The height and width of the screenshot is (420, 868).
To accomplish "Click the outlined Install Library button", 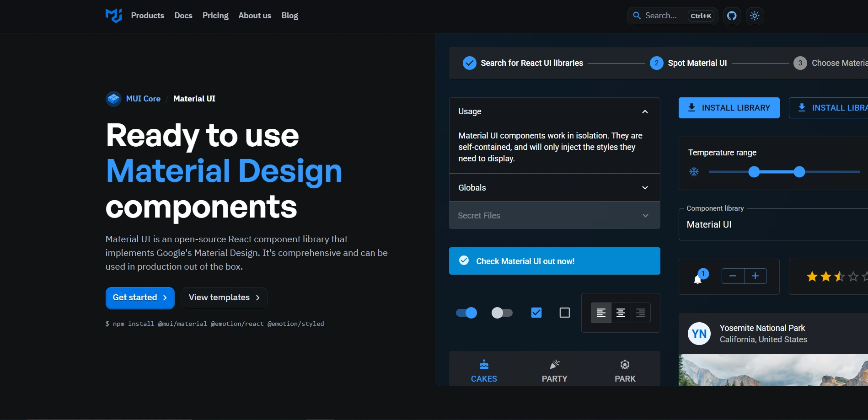I will tap(829, 108).
